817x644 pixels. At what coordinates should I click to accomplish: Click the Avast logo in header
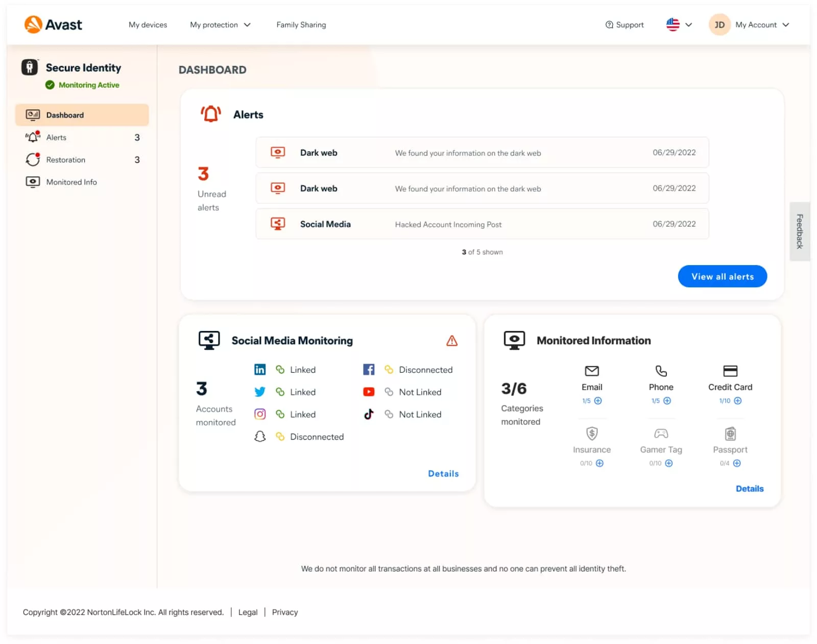(53, 25)
